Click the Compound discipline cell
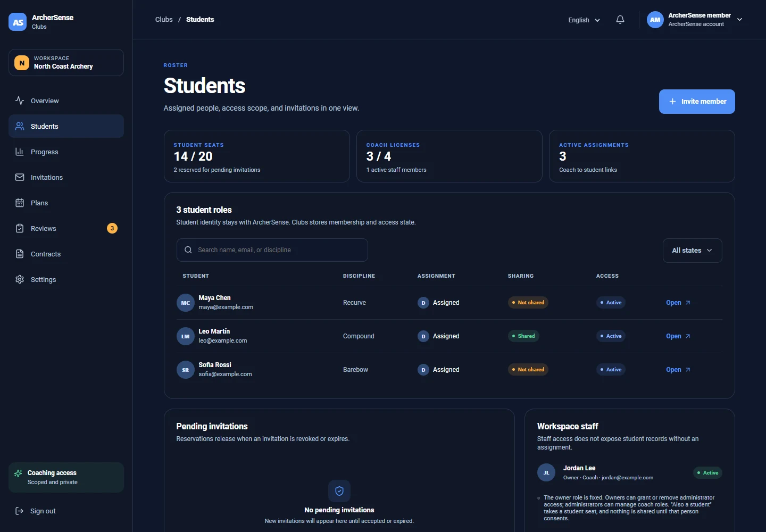This screenshot has width=766, height=532. click(x=359, y=336)
